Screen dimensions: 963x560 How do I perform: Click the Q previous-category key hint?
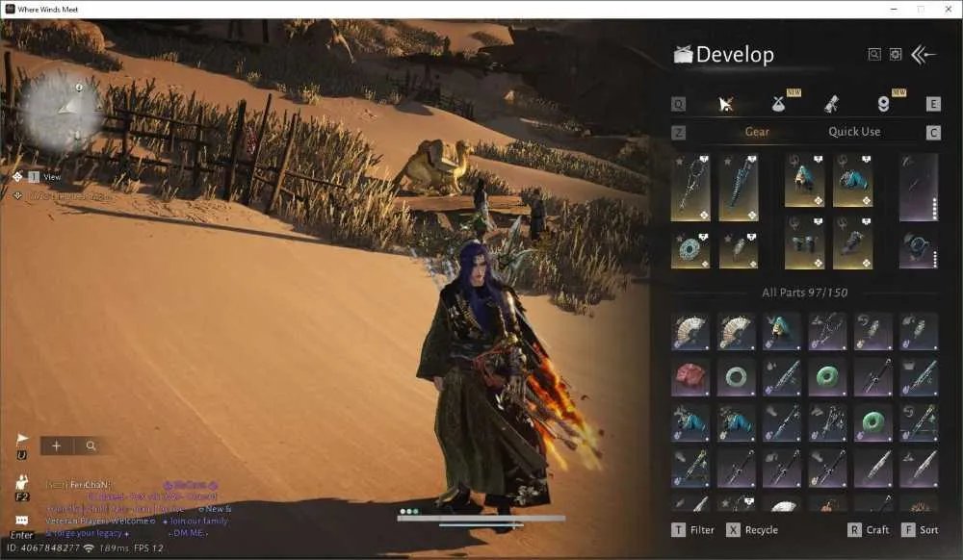tap(679, 104)
